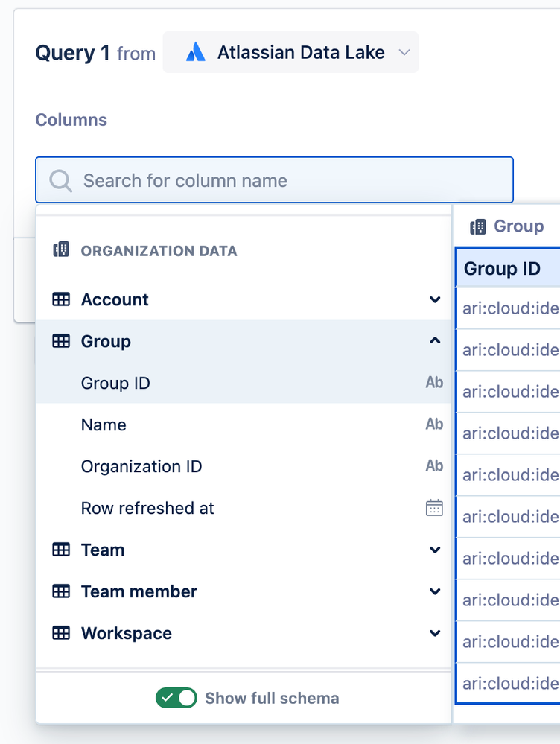The image size is (560, 744).
Task: Toggle off Show full schema switch
Action: click(x=176, y=698)
